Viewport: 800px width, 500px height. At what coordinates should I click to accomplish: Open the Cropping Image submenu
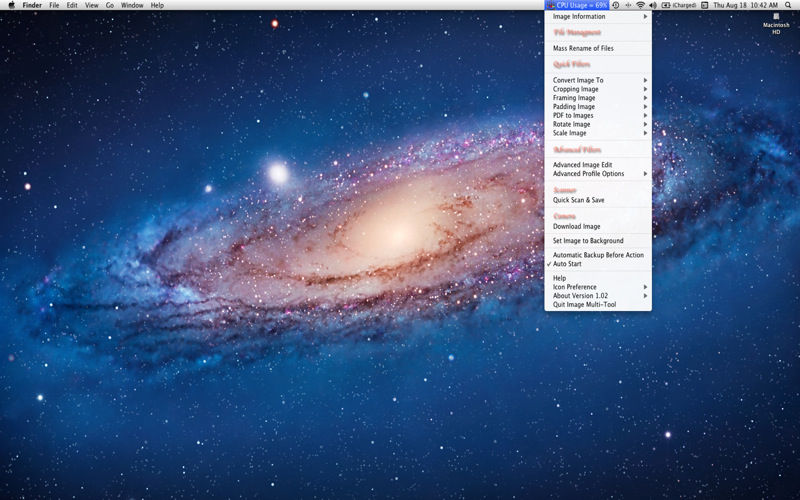click(598, 89)
